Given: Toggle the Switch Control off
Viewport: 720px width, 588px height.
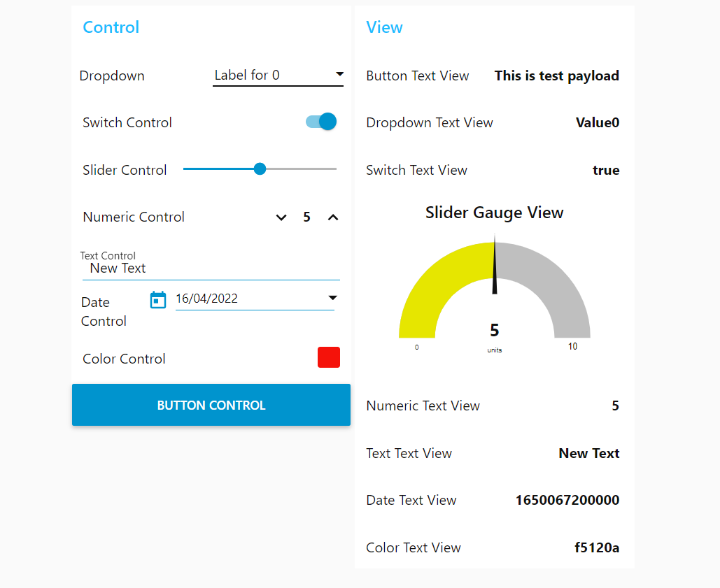Looking at the screenshot, I should (321, 121).
